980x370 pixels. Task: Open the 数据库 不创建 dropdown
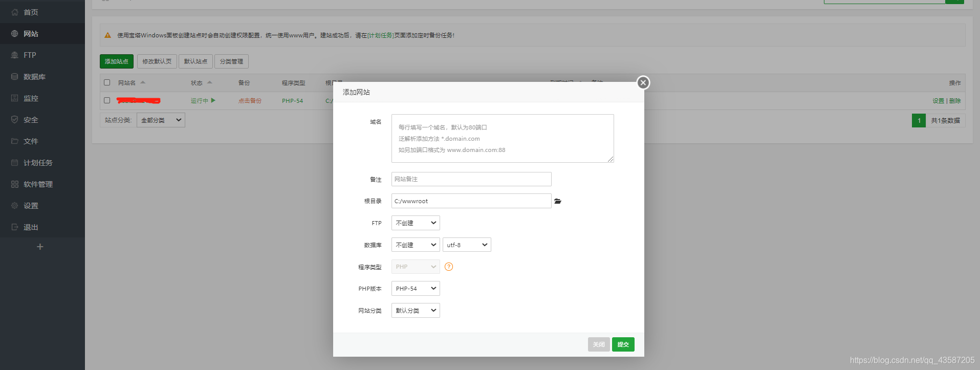click(x=416, y=245)
